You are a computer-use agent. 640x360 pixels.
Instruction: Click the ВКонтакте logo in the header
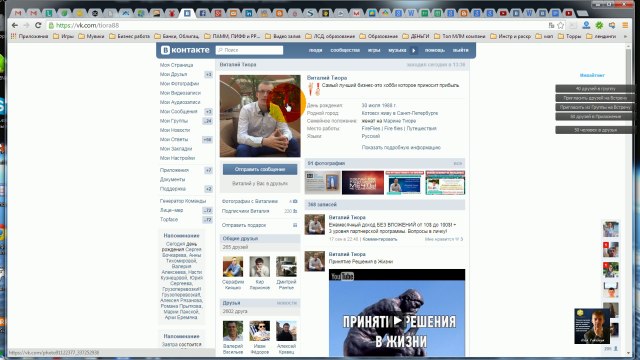185,50
